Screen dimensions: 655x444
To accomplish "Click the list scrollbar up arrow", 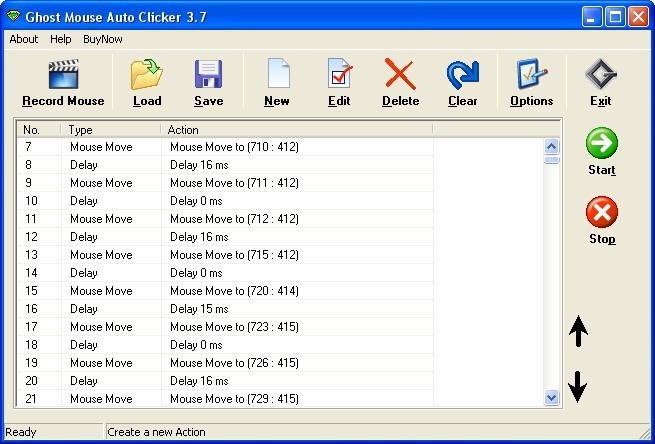I will pyautogui.click(x=551, y=147).
